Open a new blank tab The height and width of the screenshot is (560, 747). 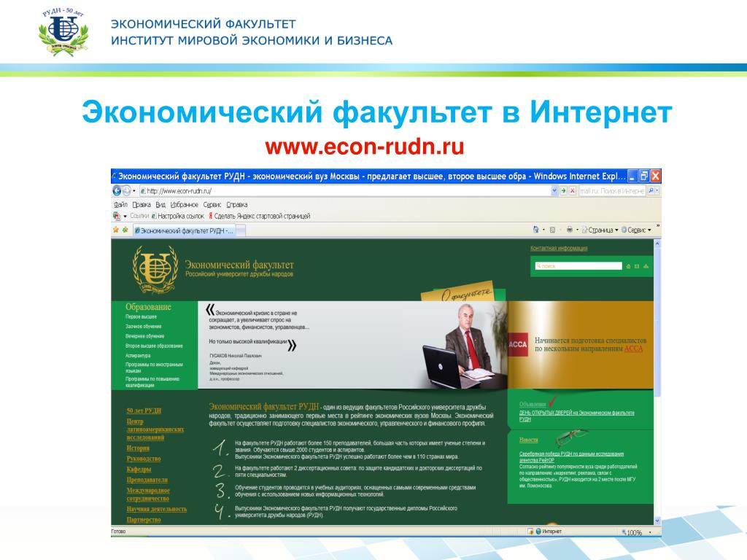[x=241, y=231]
